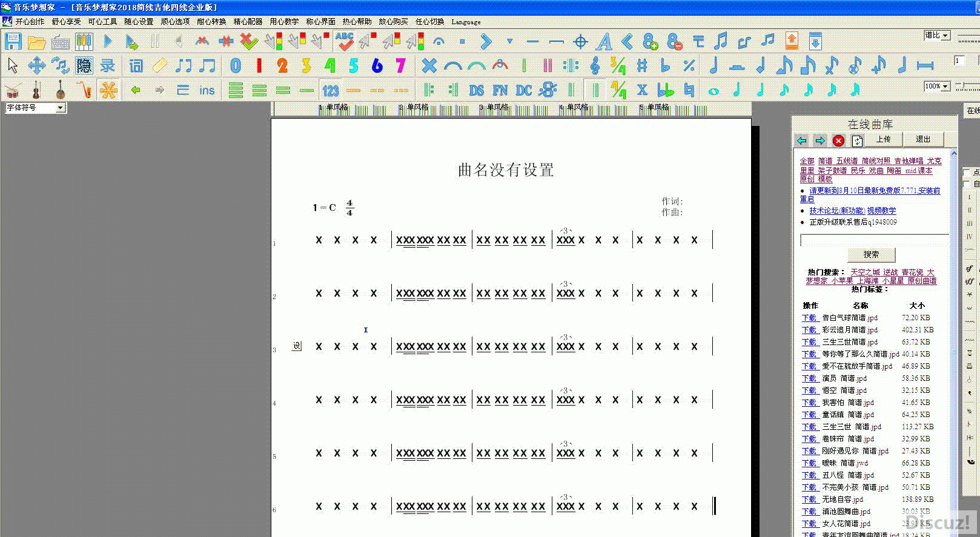The image size is (980, 537).
Task: Open the 视频教学 link
Action: tap(881, 211)
